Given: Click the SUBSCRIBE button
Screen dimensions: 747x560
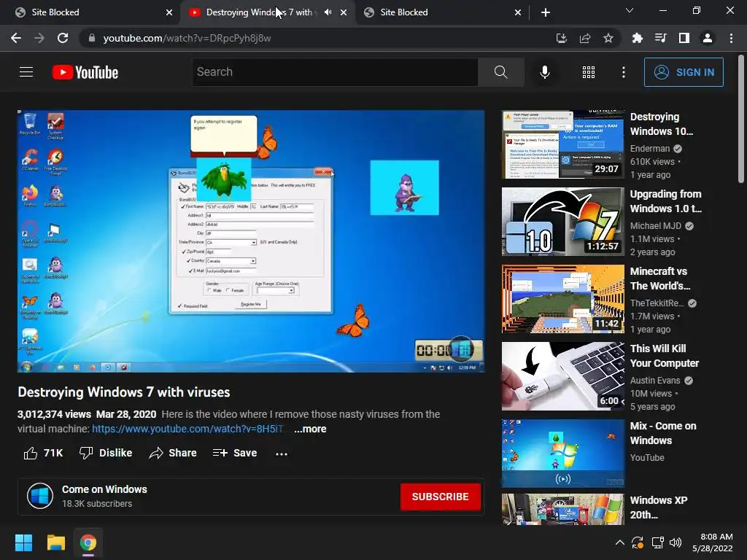Looking at the screenshot, I should pyautogui.click(x=440, y=497).
